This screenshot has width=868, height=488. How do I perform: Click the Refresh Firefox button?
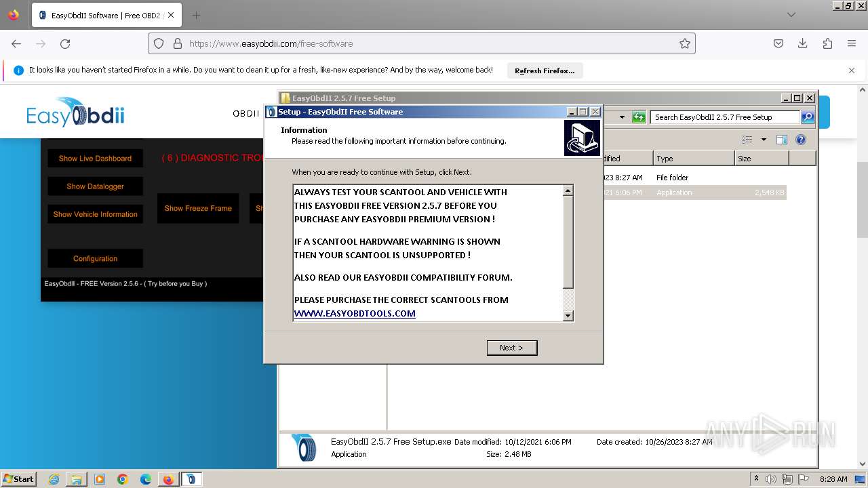point(545,70)
